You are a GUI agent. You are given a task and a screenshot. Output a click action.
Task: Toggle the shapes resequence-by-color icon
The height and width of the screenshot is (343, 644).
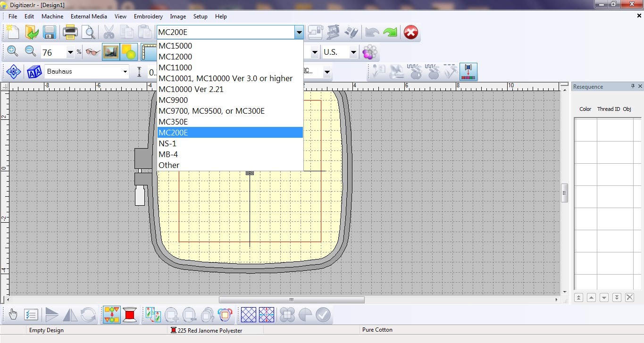(112, 315)
